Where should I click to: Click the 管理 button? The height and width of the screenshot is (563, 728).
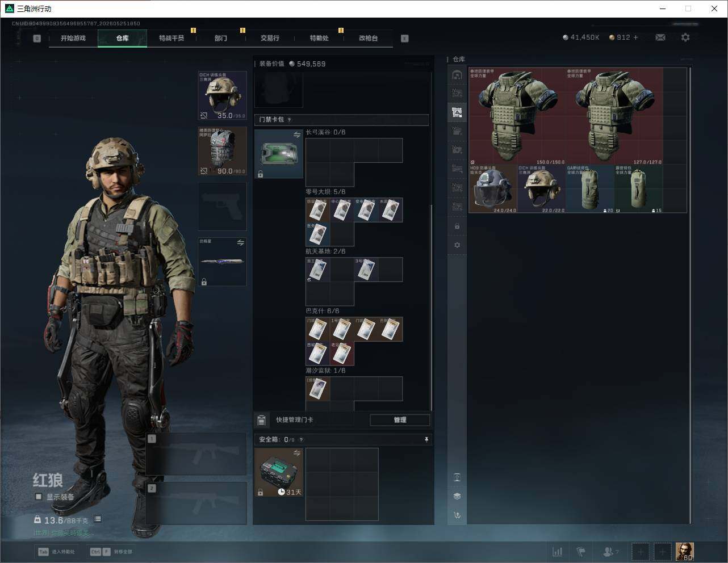pos(400,420)
